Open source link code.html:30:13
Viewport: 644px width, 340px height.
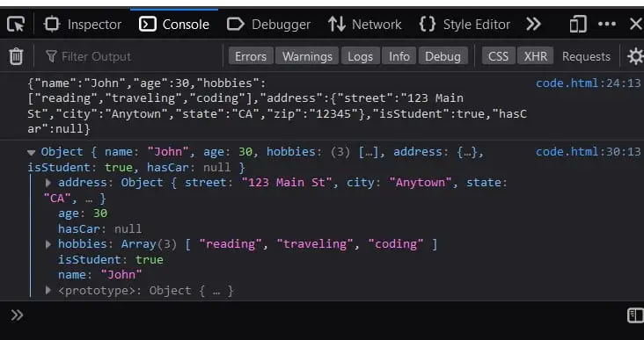tap(589, 152)
